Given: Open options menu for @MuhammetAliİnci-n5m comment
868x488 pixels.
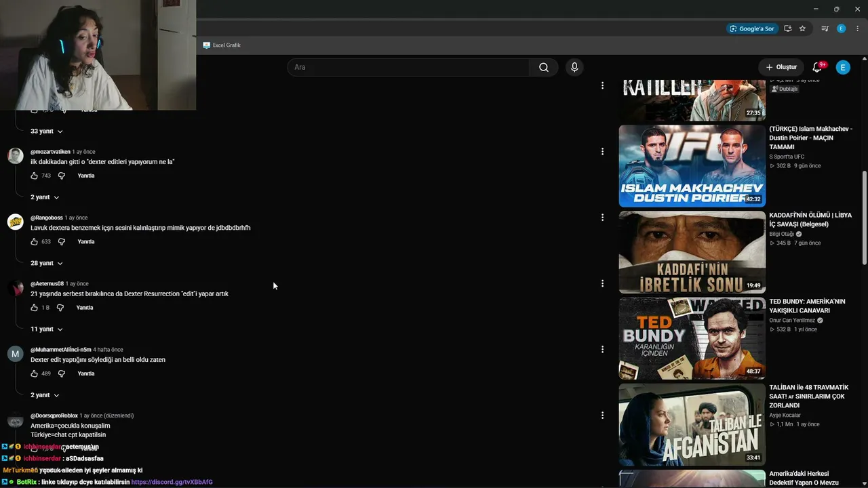Looking at the screenshot, I should pos(602,349).
